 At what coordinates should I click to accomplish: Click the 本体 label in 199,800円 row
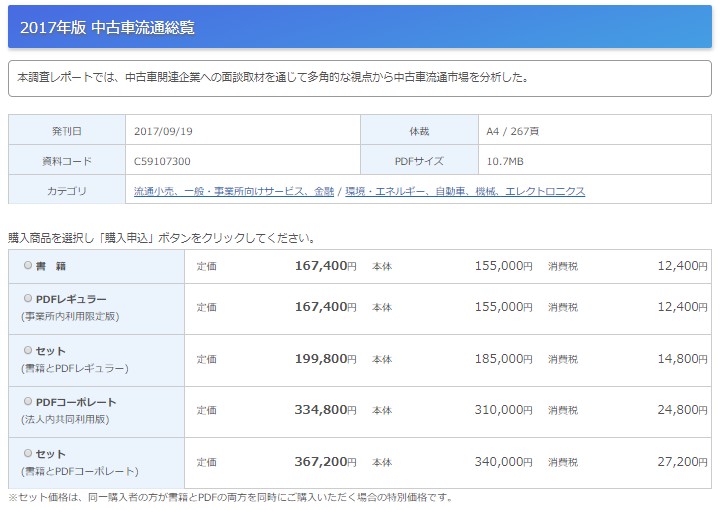382,359
